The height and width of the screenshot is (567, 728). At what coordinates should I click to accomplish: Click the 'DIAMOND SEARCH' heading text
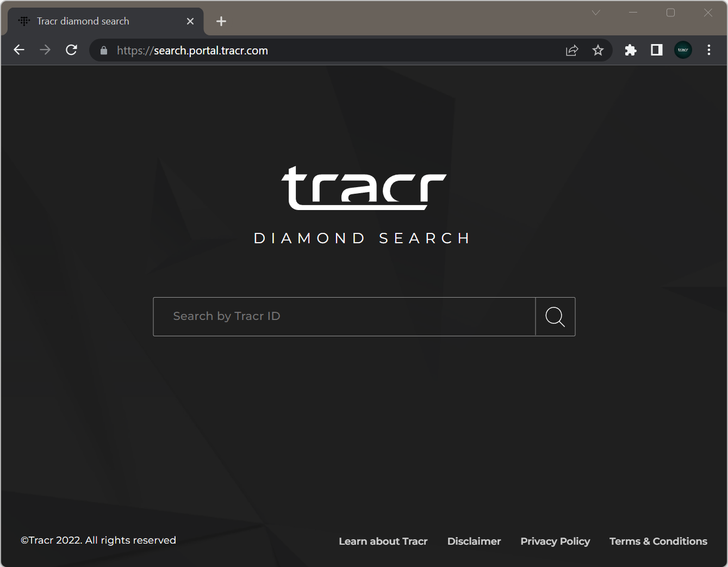click(x=363, y=238)
